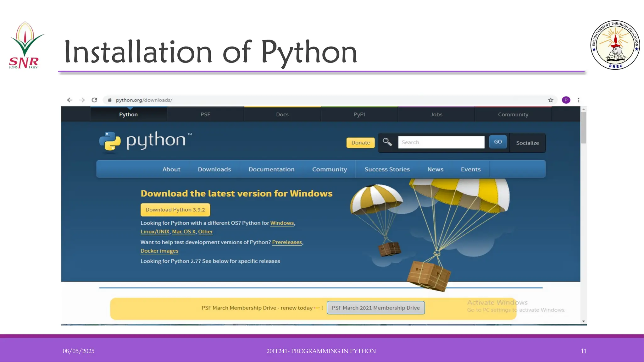Open the Success Stories menu
Screen dimensions: 644x362
387,169
